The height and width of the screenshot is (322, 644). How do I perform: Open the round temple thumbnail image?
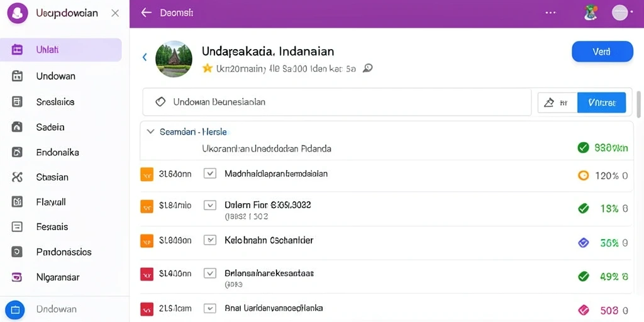(174, 58)
